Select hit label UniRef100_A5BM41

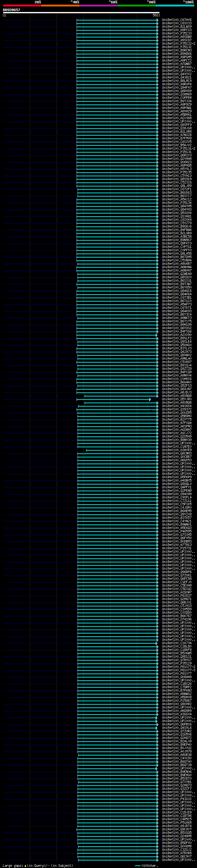[x=177, y=115]
